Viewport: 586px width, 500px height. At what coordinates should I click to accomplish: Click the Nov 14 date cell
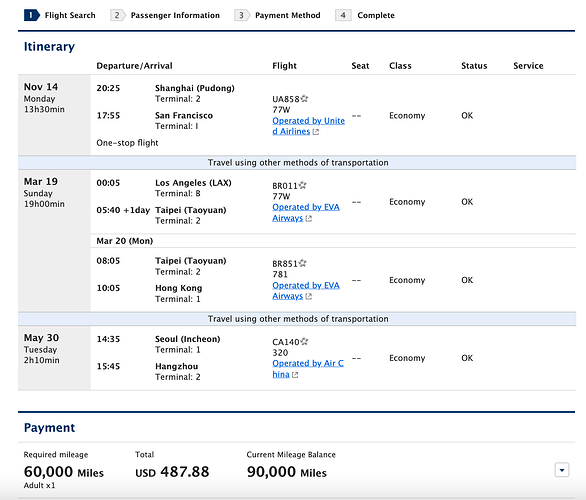(x=54, y=115)
